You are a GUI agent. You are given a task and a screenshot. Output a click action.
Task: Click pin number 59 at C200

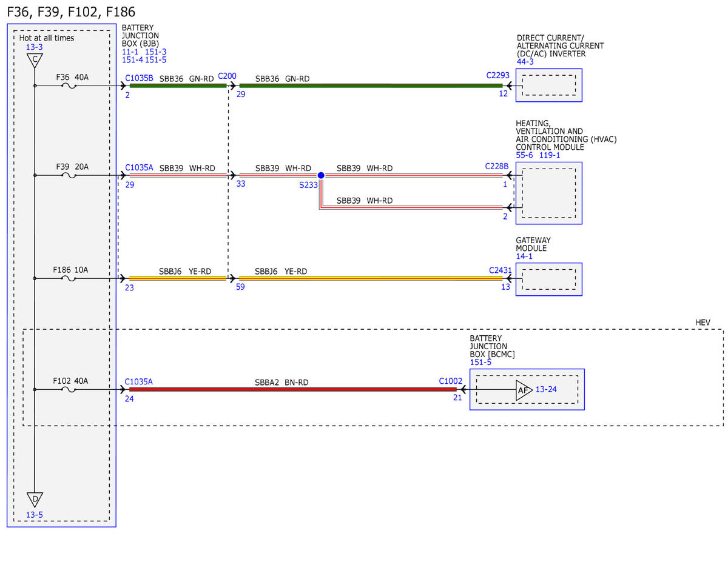(x=241, y=287)
